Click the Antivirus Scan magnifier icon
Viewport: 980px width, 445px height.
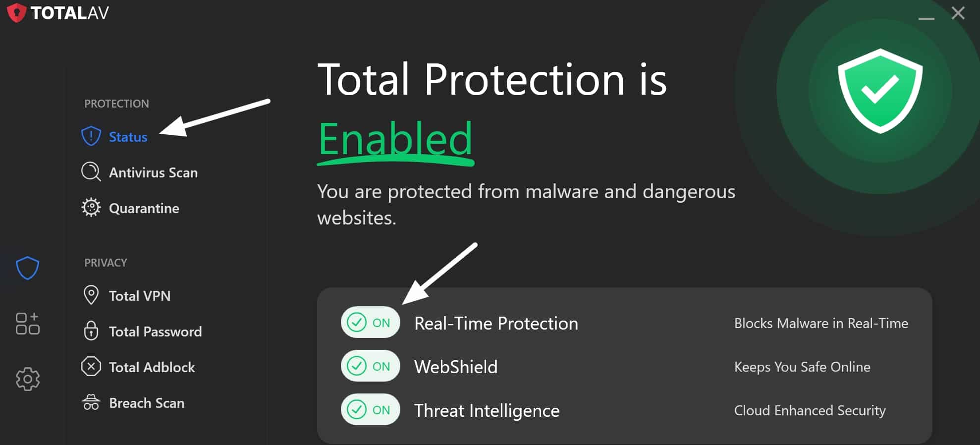(91, 172)
